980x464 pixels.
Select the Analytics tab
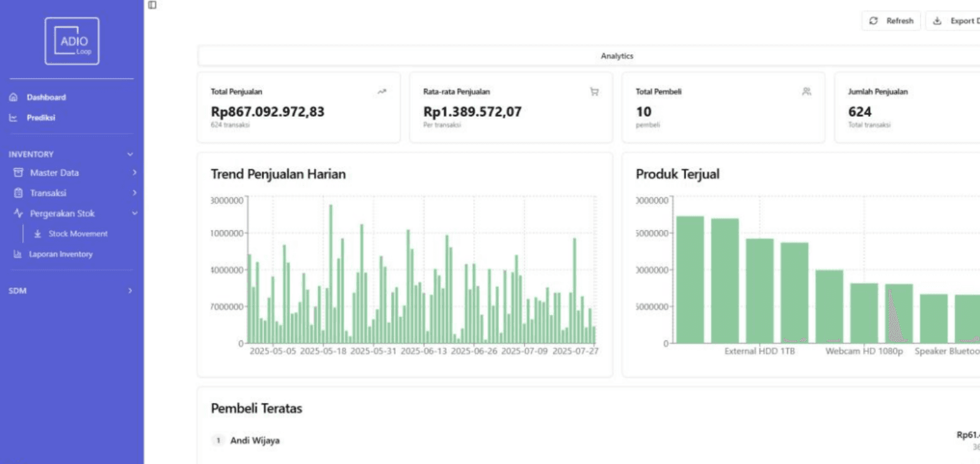click(616, 56)
